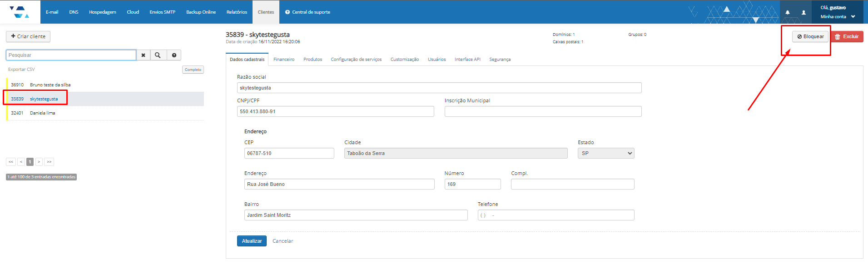This screenshot has width=868, height=280.
Task: Switch to the Produtos tab
Action: pos(312,60)
